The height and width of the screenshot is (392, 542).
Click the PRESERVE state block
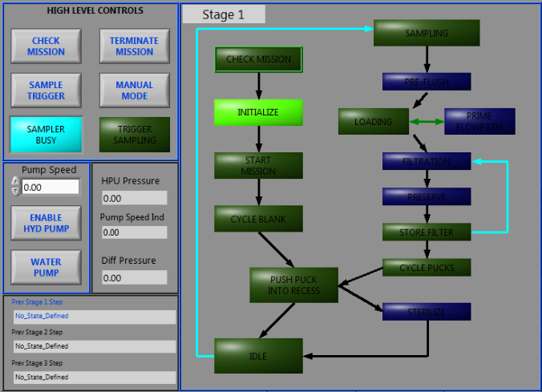[427, 196]
